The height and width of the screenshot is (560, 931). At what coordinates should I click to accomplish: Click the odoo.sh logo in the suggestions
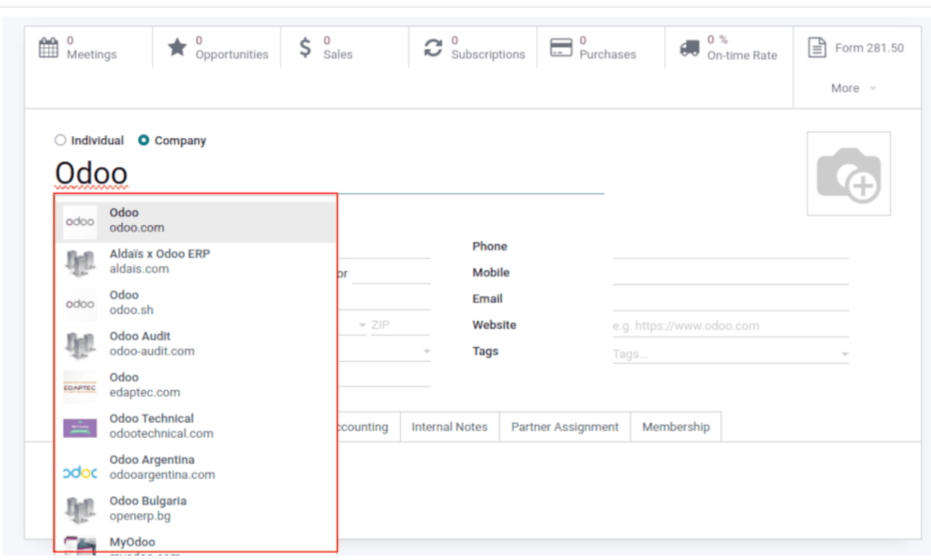pos(80,303)
